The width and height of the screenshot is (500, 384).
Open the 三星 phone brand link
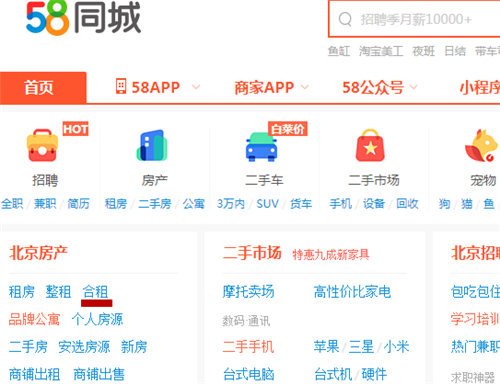click(x=361, y=347)
